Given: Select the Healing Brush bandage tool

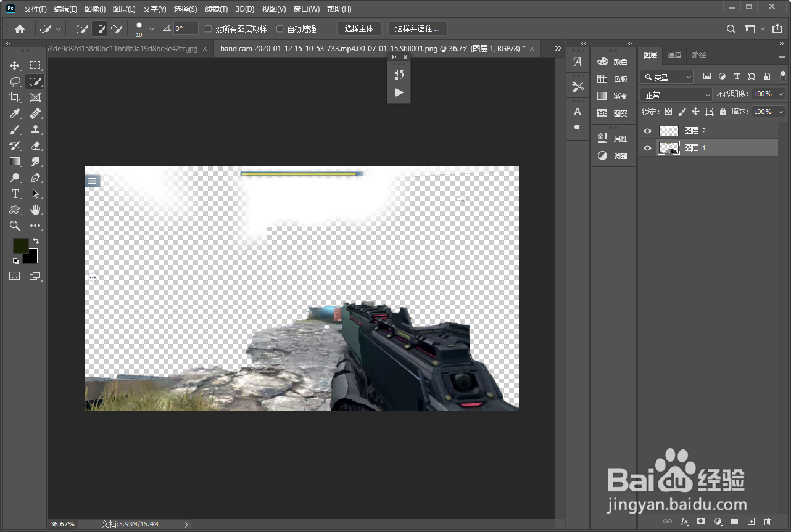Looking at the screenshot, I should [x=36, y=113].
